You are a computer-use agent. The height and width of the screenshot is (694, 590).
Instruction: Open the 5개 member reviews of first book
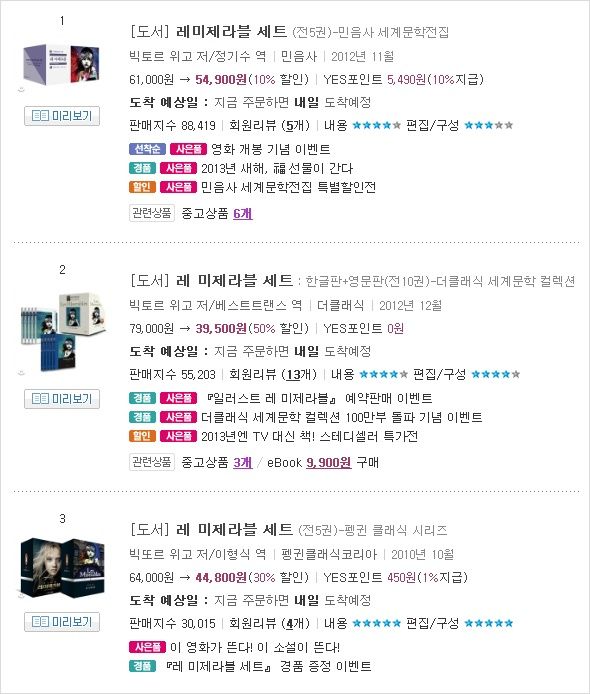tap(295, 125)
